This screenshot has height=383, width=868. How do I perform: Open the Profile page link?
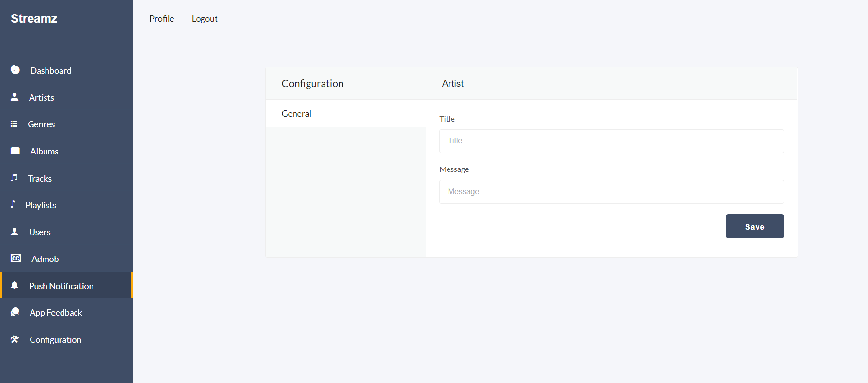pos(161,19)
